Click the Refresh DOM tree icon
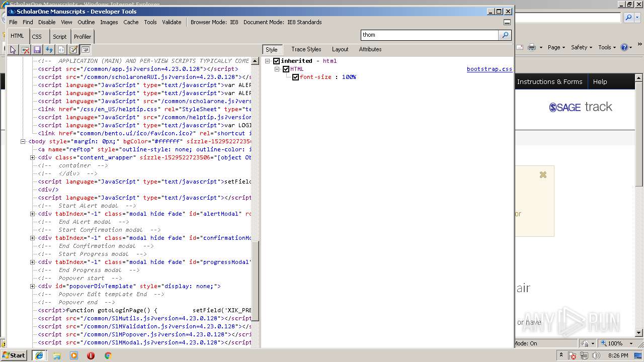The image size is (644, 362). (x=49, y=50)
